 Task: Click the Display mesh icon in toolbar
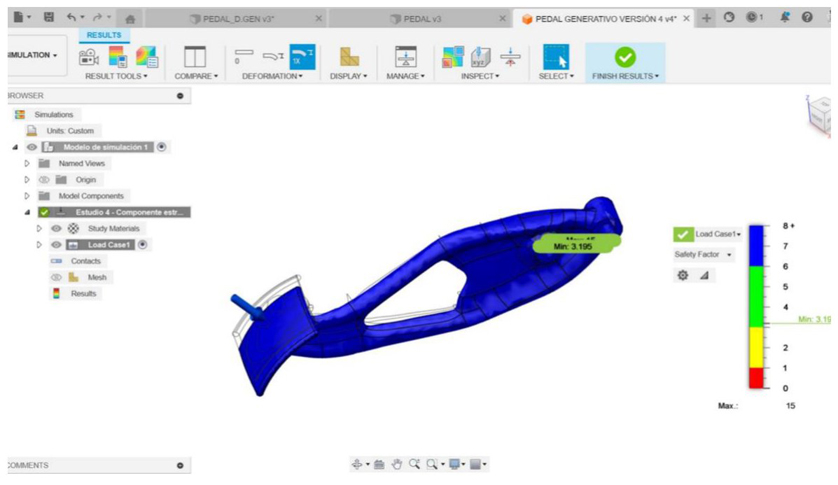(348, 57)
